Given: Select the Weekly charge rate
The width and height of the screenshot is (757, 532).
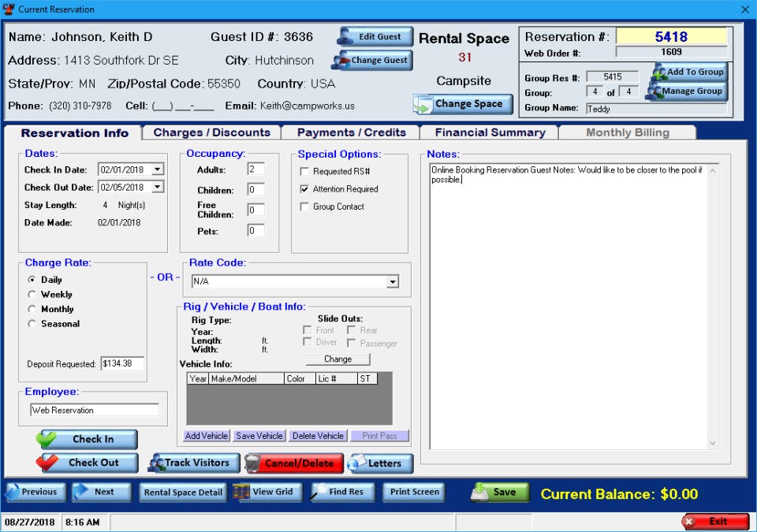Looking at the screenshot, I should click(x=32, y=294).
